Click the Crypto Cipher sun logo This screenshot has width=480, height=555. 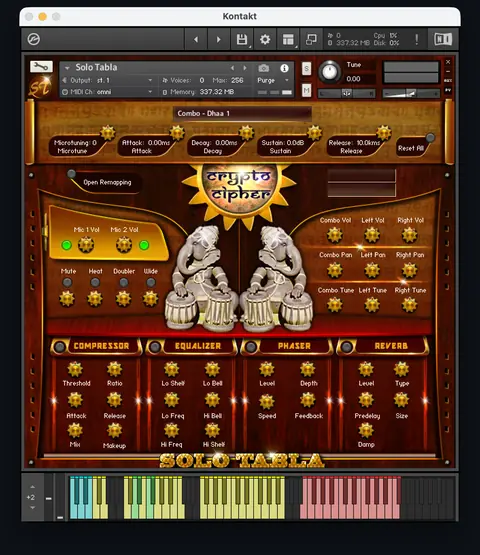tap(240, 188)
